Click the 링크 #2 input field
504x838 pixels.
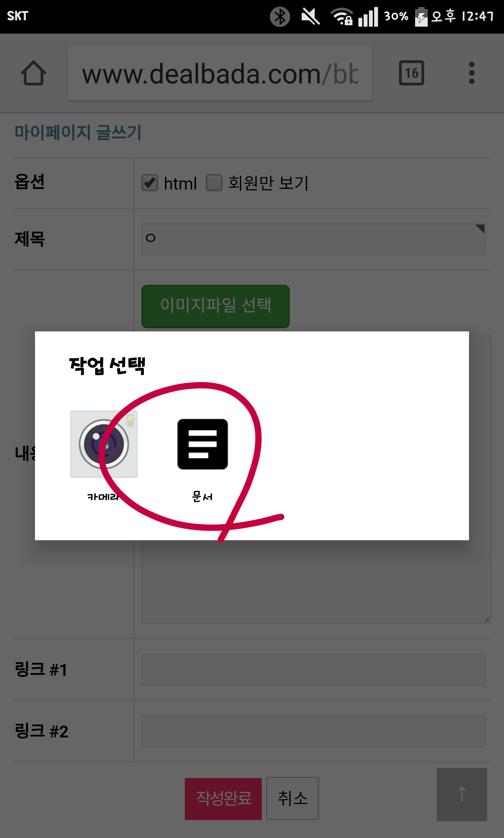[313, 731]
